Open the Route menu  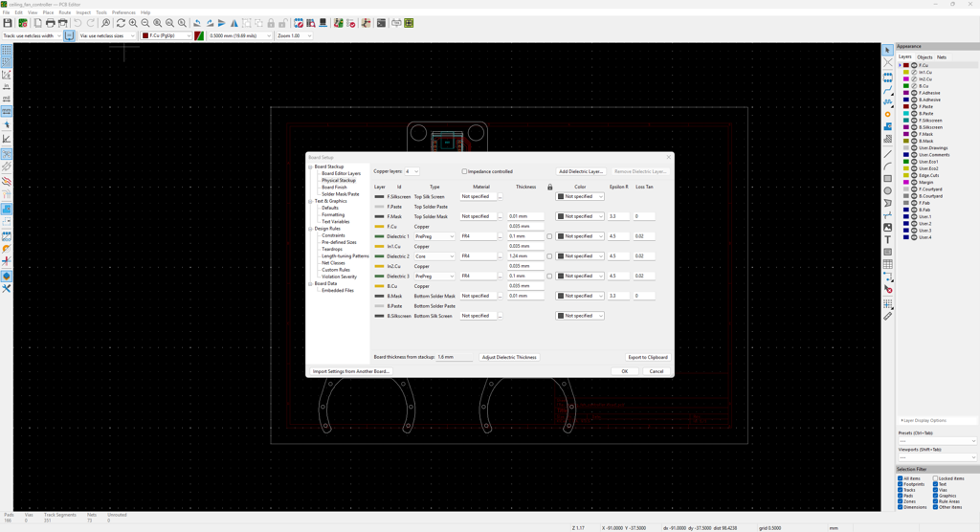[64, 12]
